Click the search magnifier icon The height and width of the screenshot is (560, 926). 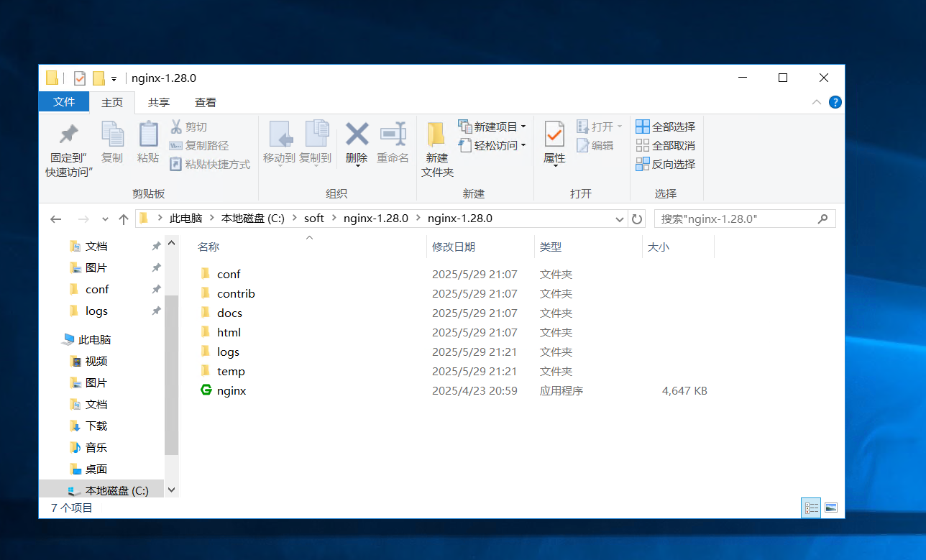pyautogui.click(x=823, y=219)
